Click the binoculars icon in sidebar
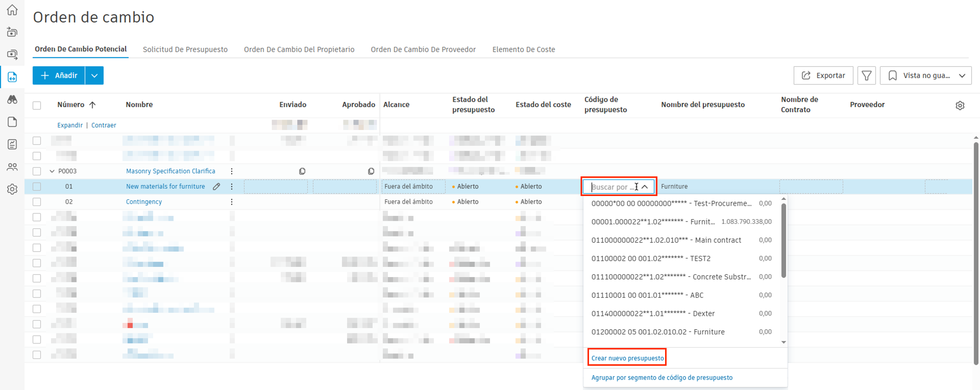The width and height of the screenshot is (980, 390). (12, 100)
